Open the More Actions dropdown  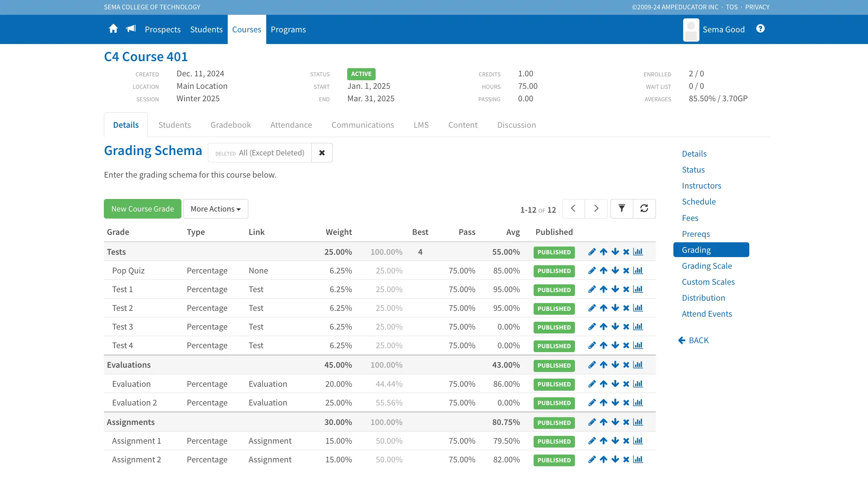click(216, 209)
